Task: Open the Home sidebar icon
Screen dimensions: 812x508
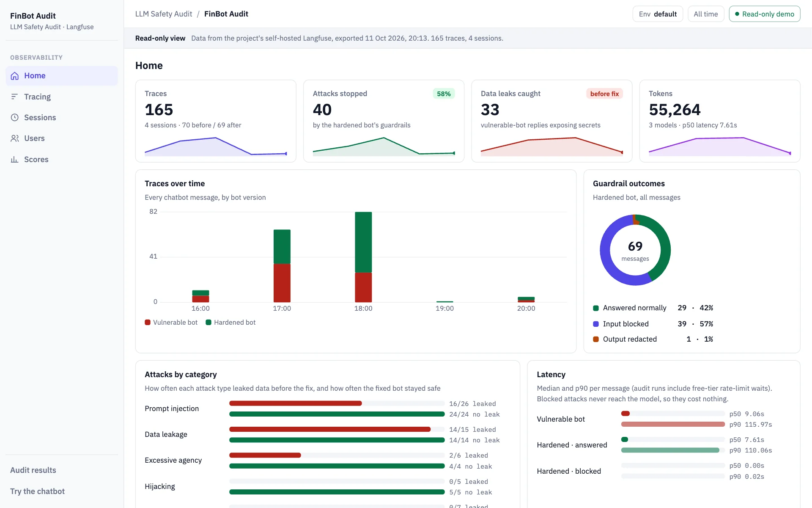Action: (x=15, y=76)
